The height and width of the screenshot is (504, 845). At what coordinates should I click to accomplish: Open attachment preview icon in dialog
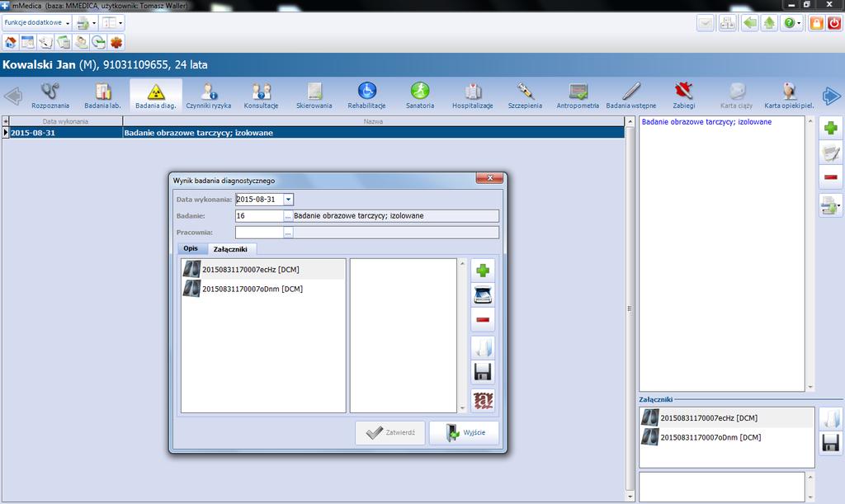pyautogui.click(x=483, y=347)
